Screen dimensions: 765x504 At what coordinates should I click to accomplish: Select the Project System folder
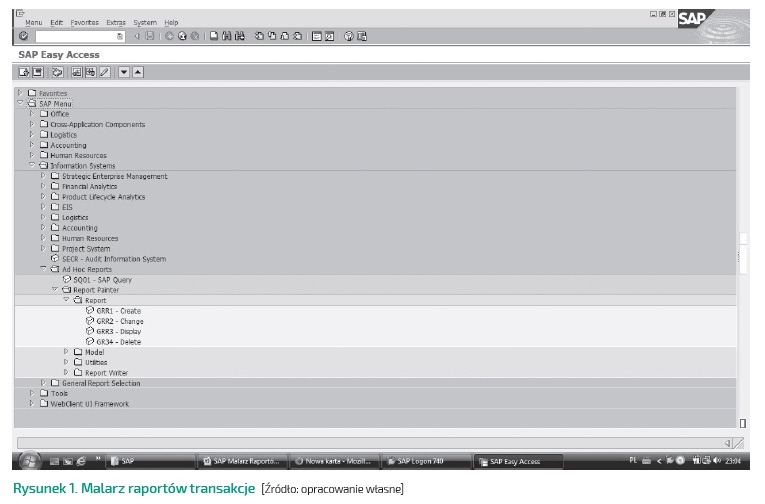click(86, 249)
